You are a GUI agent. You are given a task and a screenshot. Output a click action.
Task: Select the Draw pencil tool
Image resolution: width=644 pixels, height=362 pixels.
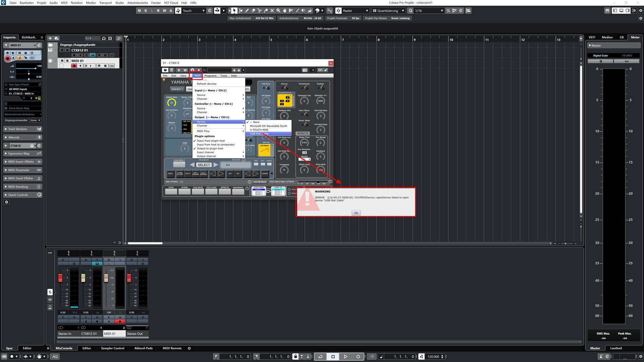[247, 11]
